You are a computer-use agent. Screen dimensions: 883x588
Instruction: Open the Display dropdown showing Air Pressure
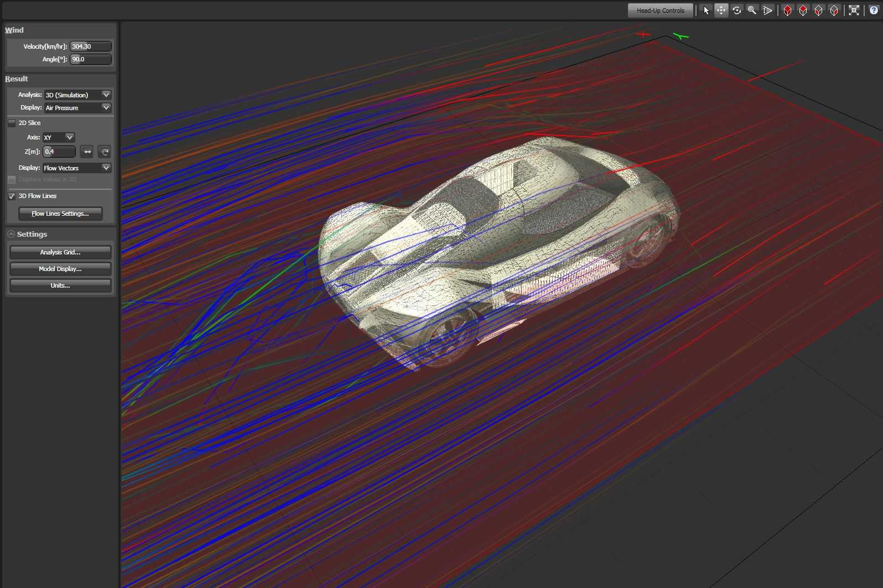77,108
